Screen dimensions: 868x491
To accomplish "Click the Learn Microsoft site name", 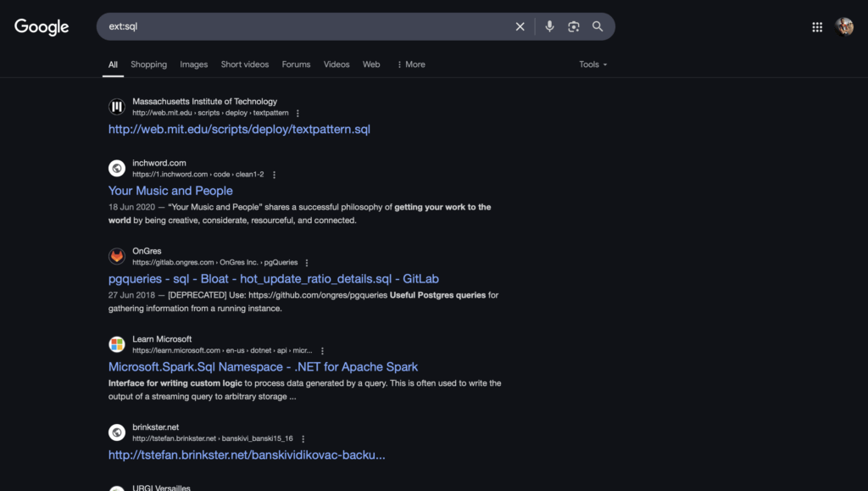I will [x=162, y=338].
